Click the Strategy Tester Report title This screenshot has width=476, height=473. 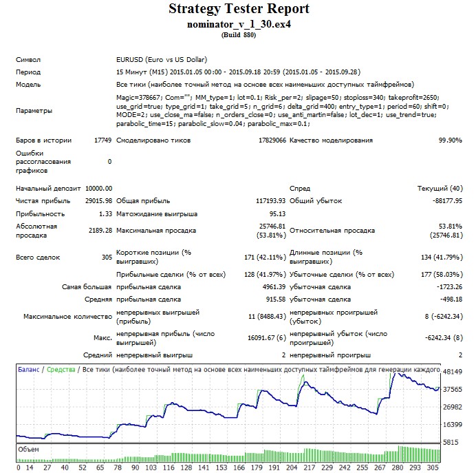coord(239,9)
